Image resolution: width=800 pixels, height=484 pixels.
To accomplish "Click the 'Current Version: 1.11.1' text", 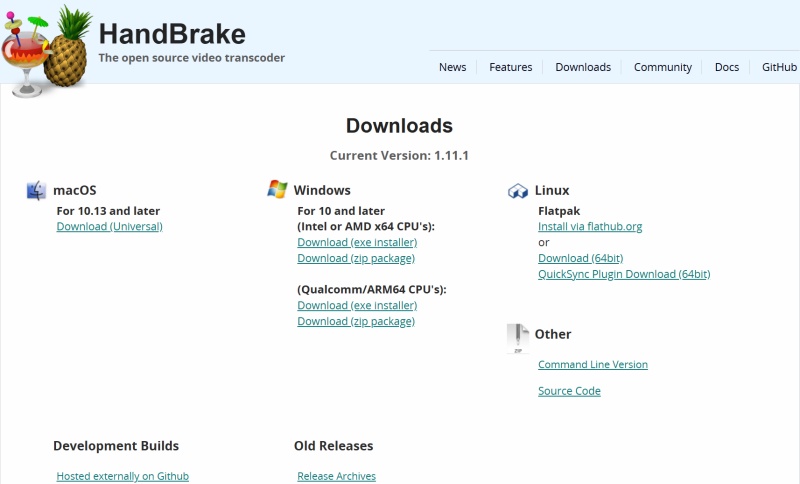I will click(399, 156).
